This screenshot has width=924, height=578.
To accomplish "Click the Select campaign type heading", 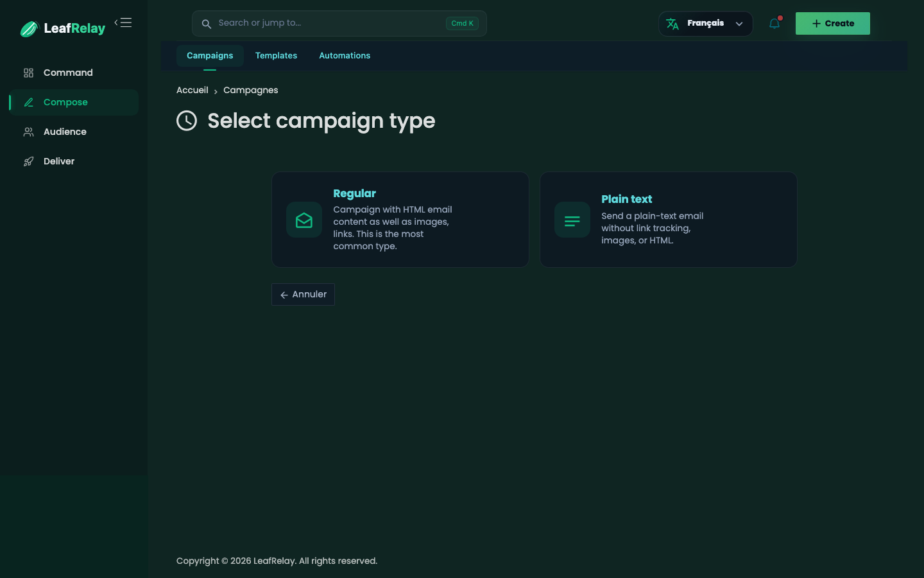I will [321, 121].
